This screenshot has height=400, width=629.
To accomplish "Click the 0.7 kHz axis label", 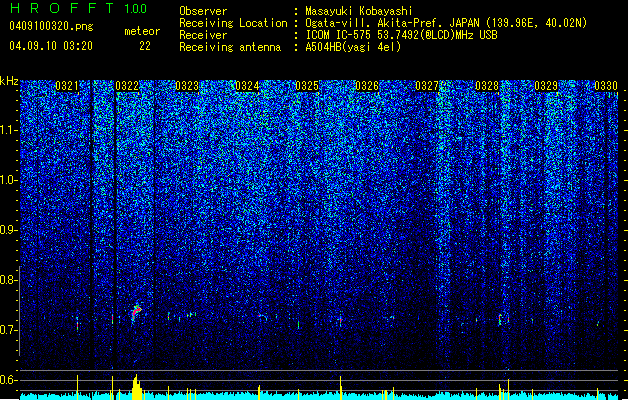I will (8, 330).
